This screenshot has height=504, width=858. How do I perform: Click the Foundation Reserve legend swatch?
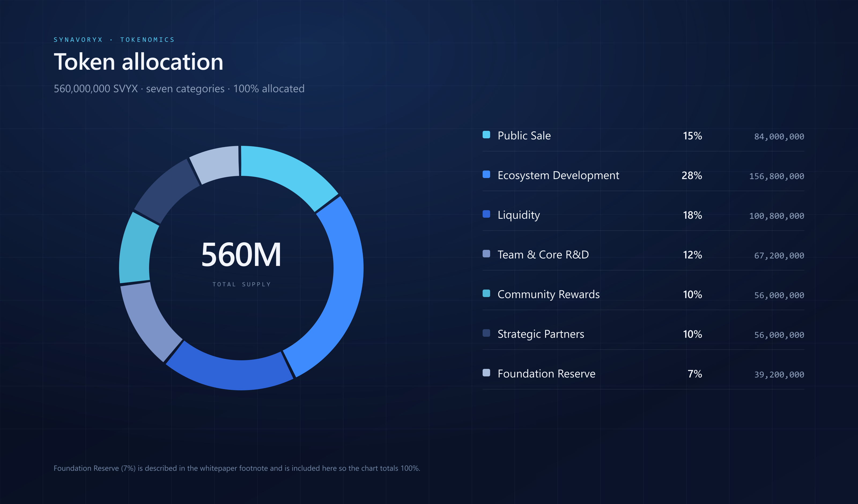tap(486, 373)
